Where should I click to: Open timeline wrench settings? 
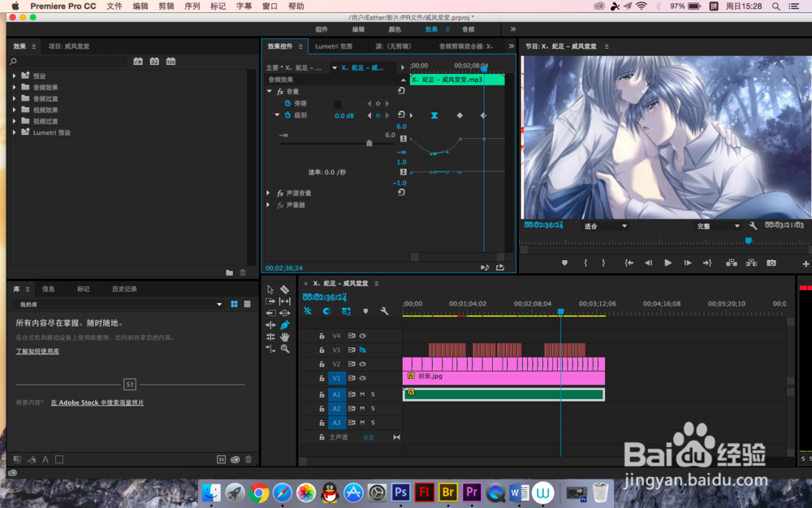(x=384, y=311)
